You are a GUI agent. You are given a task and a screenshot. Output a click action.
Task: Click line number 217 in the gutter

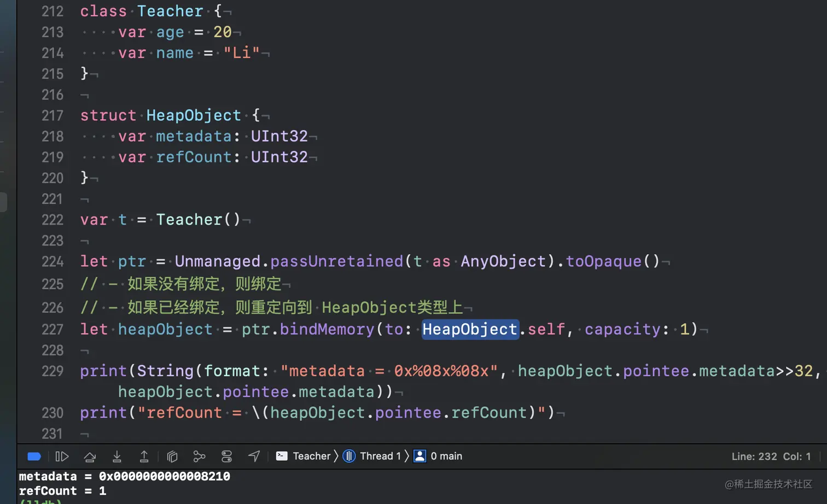point(53,116)
